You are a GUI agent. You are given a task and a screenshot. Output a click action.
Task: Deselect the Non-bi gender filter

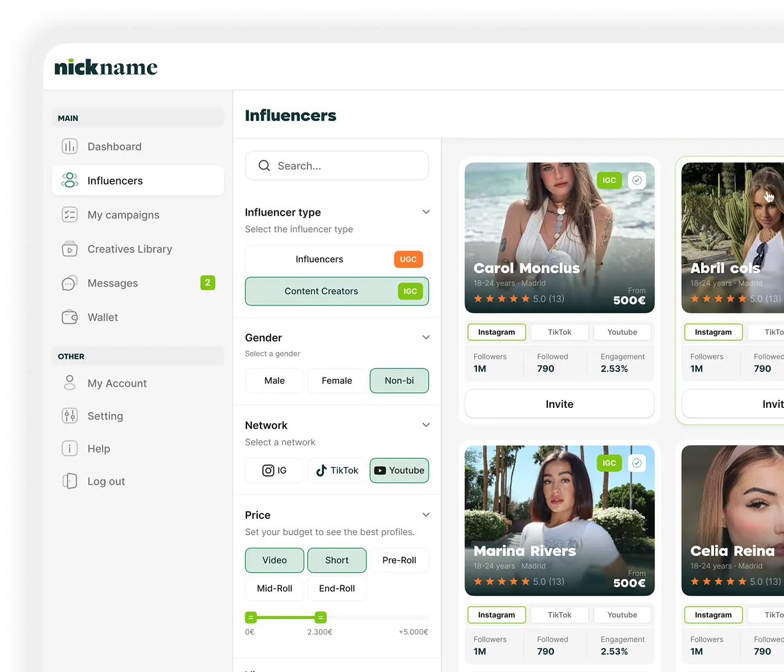[x=399, y=380]
